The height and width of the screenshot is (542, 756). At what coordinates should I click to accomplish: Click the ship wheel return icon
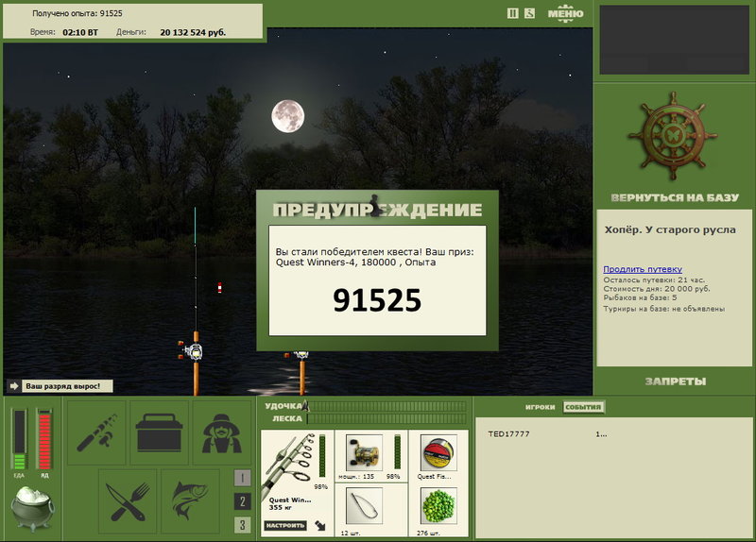(673, 136)
